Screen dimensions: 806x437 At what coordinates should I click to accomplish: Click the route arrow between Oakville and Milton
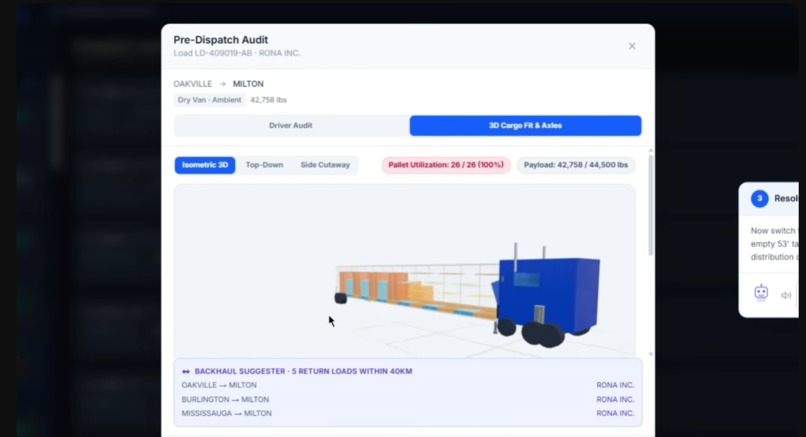coord(223,84)
